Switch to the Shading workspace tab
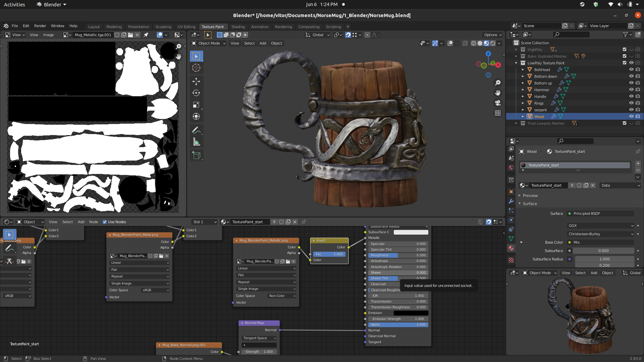 tap(238, 27)
